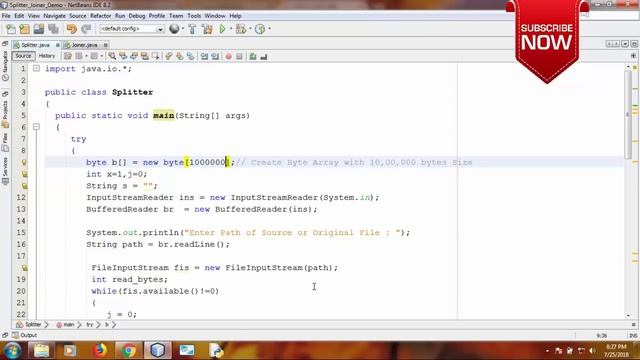
Task: Click the New File toolbar icon
Action: [11, 29]
